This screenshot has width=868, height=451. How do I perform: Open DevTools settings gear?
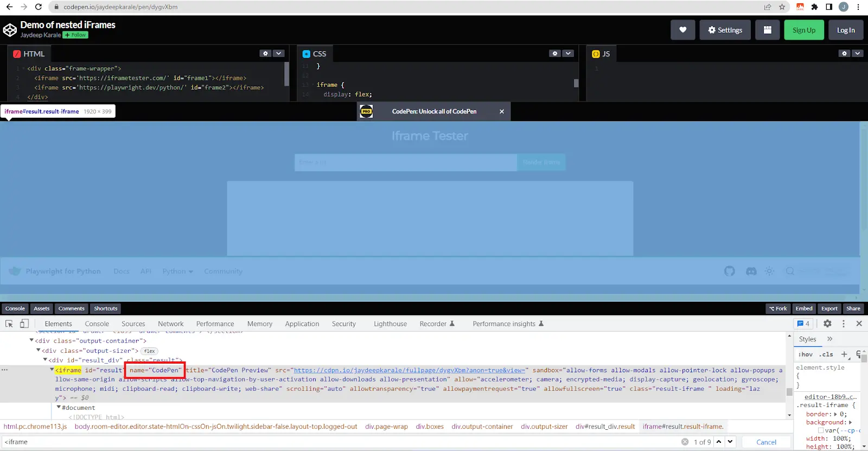coord(827,323)
